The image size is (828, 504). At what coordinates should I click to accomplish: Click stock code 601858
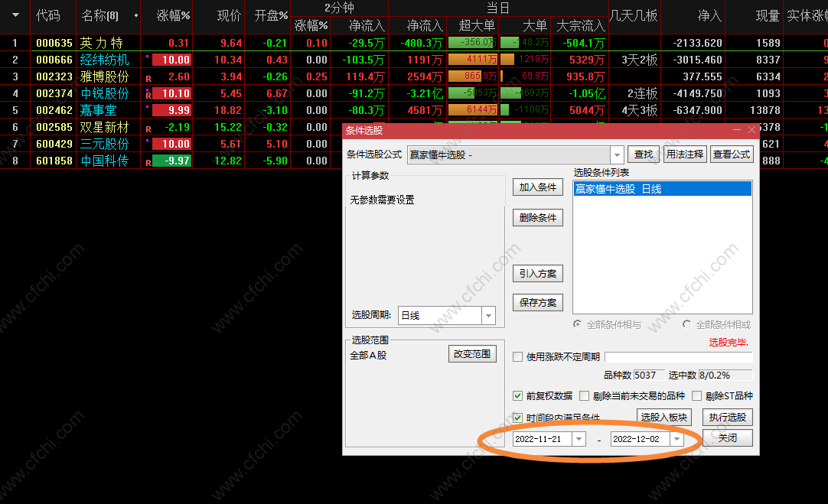click(x=54, y=161)
